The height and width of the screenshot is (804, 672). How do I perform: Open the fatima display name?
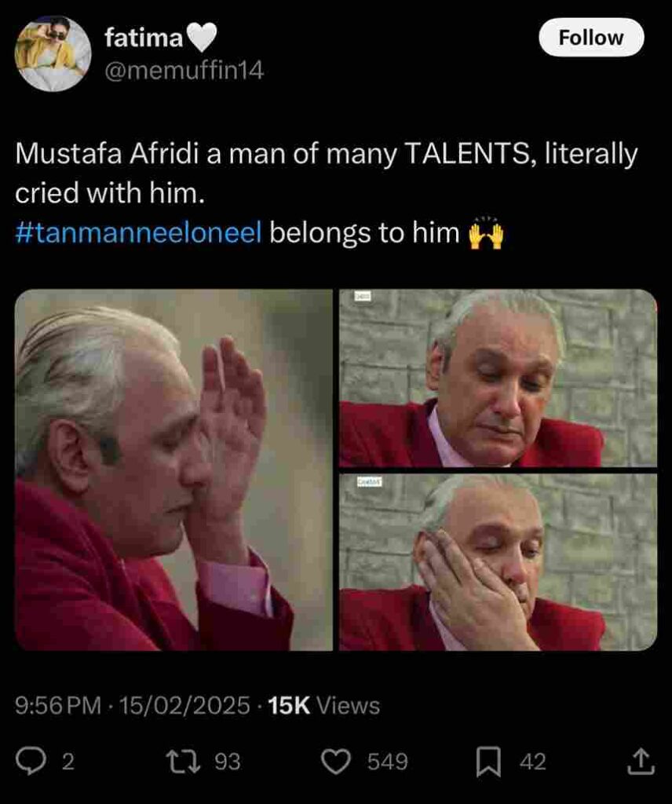144,38
